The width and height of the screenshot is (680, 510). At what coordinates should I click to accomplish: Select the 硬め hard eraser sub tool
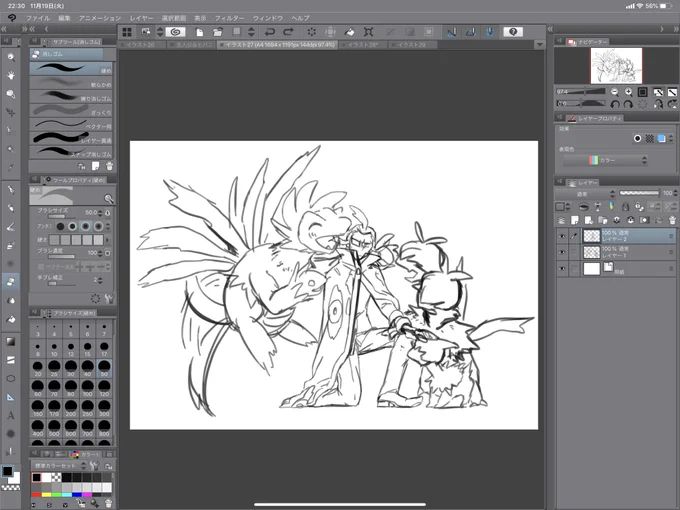71,69
